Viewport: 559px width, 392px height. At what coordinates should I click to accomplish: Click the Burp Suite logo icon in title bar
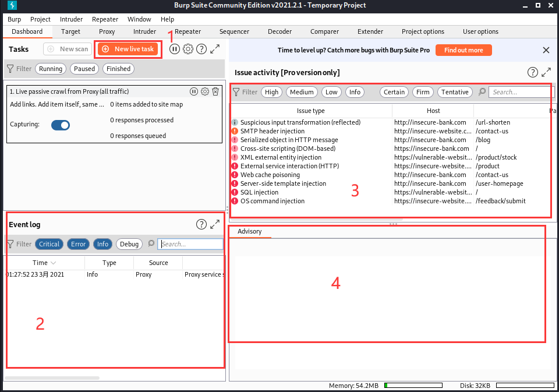(12, 5)
